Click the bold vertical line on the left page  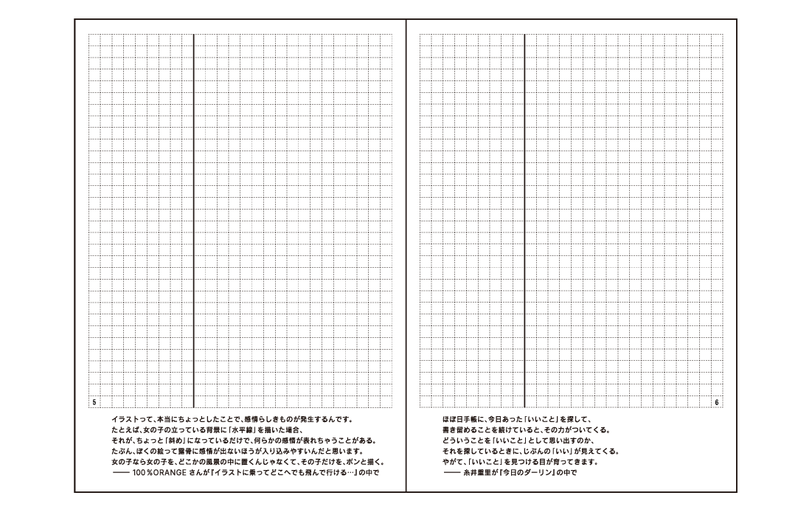click(192, 221)
